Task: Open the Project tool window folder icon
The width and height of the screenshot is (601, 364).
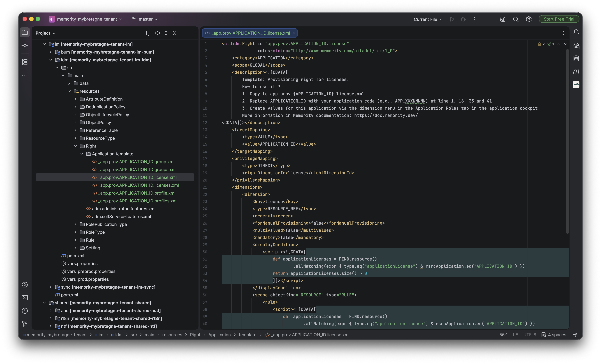Action: pos(25,32)
